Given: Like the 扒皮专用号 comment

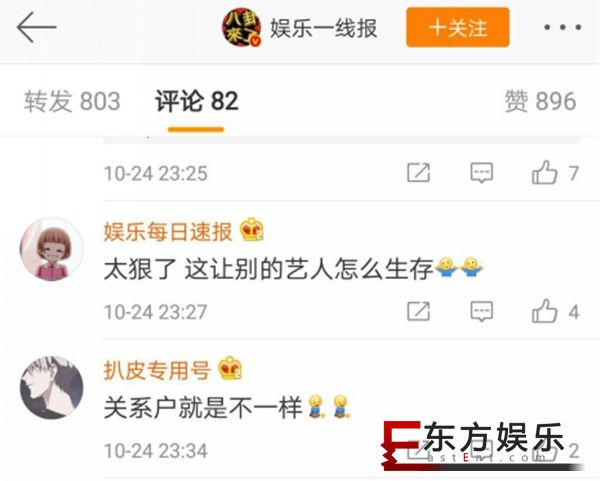Looking at the screenshot, I should [x=555, y=451].
